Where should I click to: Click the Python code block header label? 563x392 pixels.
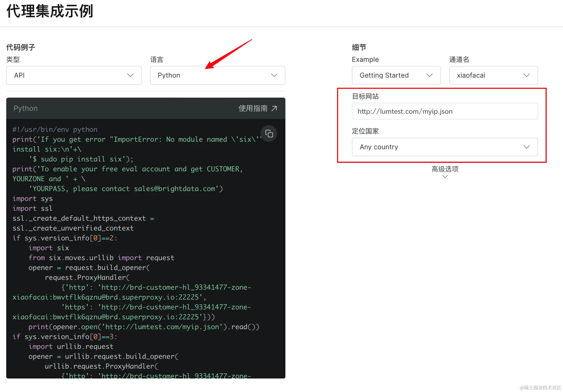[25, 108]
